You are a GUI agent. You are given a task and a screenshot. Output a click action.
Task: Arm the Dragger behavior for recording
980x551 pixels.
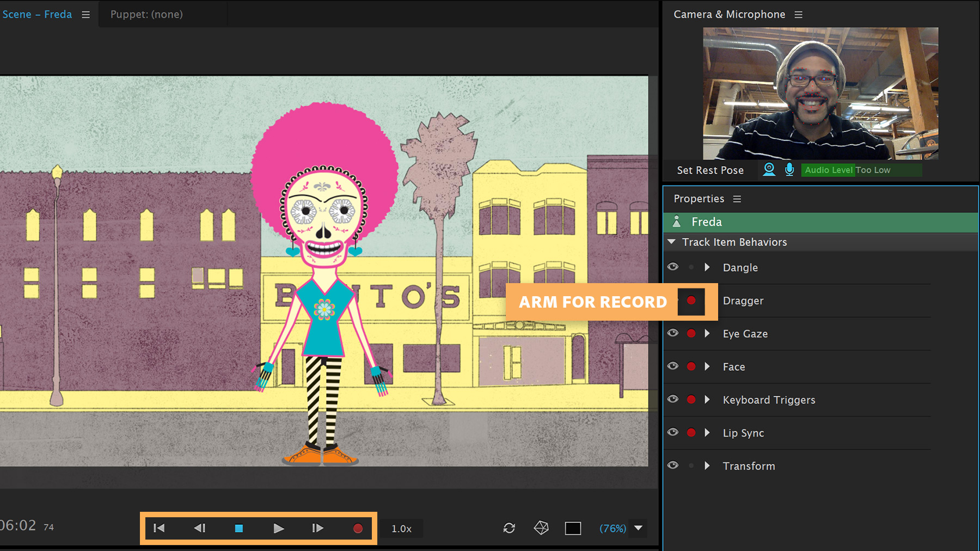(691, 301)
